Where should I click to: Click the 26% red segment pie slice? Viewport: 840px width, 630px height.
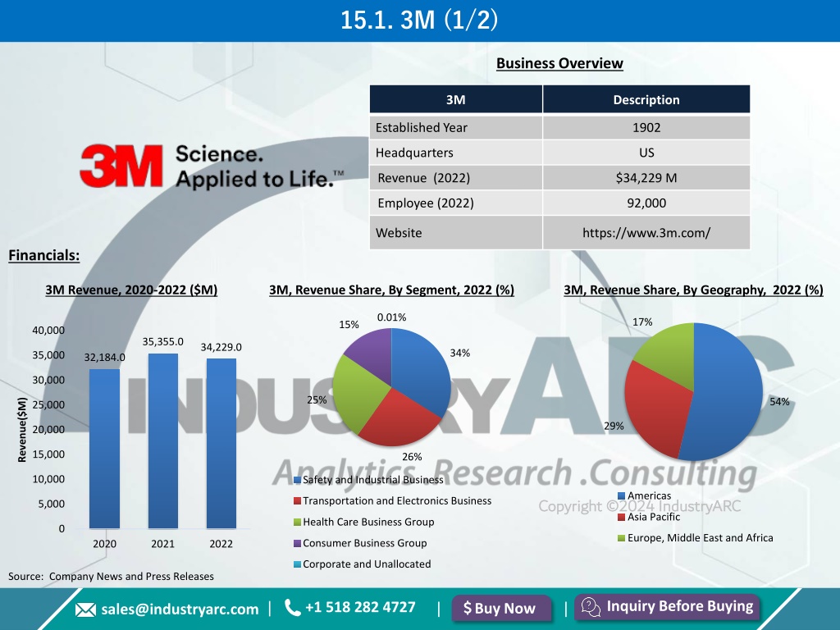[x=400, y=421]
